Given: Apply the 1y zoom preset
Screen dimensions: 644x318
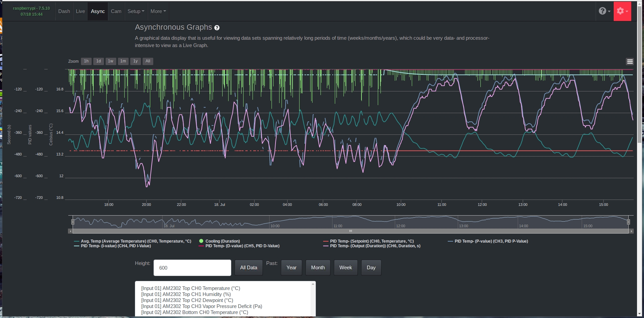Looking at the screenshot, I should tap(135, 61).
